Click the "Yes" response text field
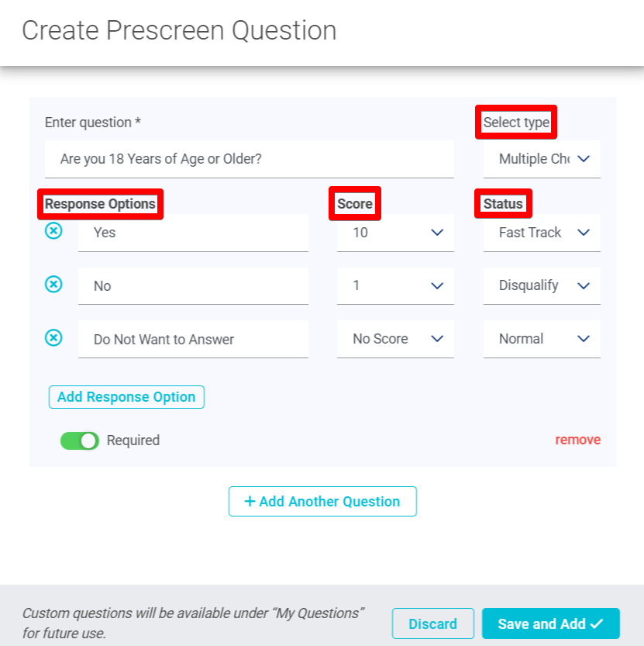Viewport: 644px width, 646px height. [x=194, y=232]
